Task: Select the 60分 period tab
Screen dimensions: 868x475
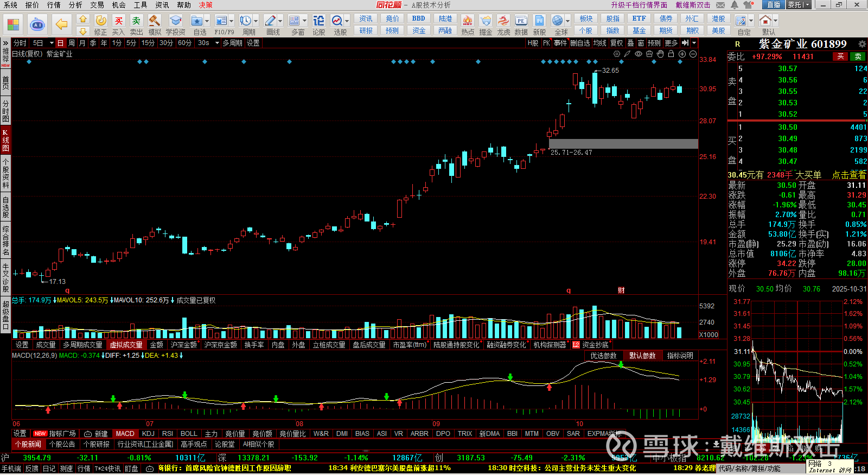Action: coord(184,43)
